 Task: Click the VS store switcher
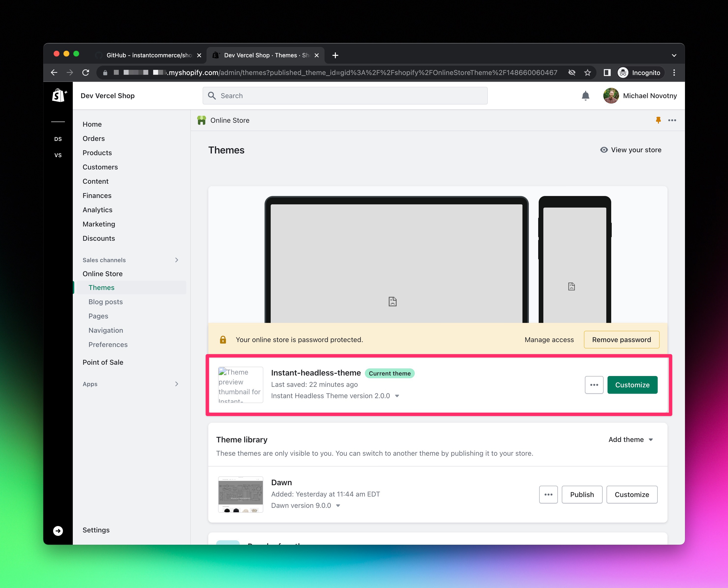click(x=58, y=155)
